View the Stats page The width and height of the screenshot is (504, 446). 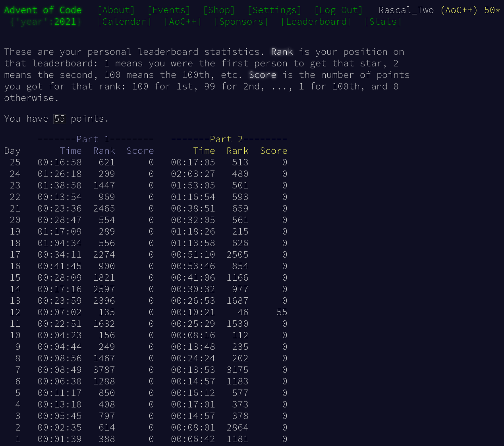(383, 21)
